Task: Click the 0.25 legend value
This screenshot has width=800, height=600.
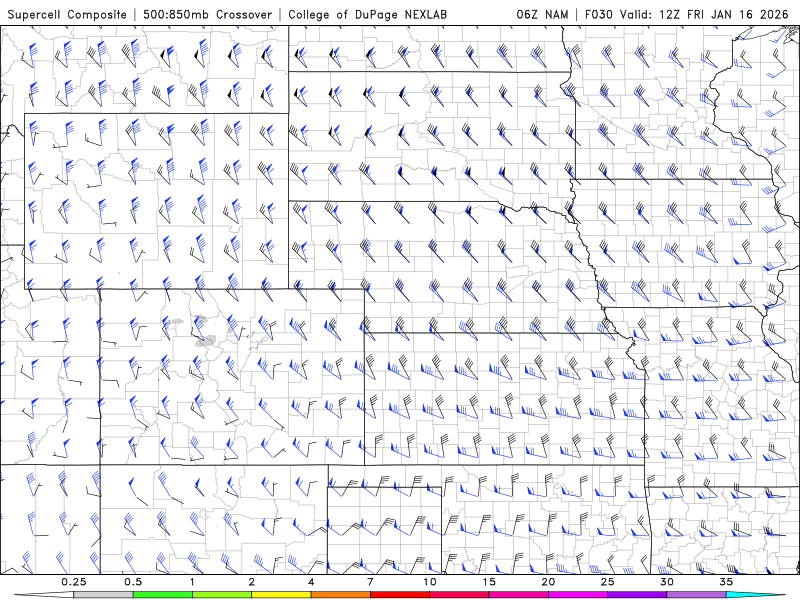Action: [74, 582]
